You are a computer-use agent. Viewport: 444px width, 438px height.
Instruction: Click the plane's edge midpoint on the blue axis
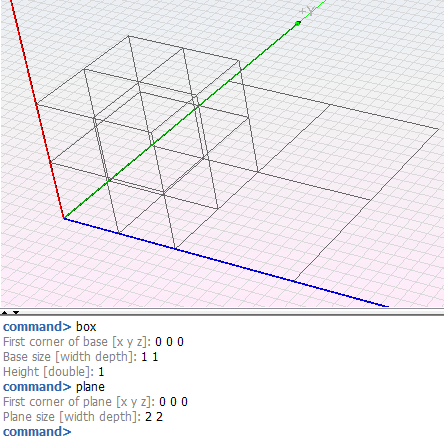[x=175, y=249]
